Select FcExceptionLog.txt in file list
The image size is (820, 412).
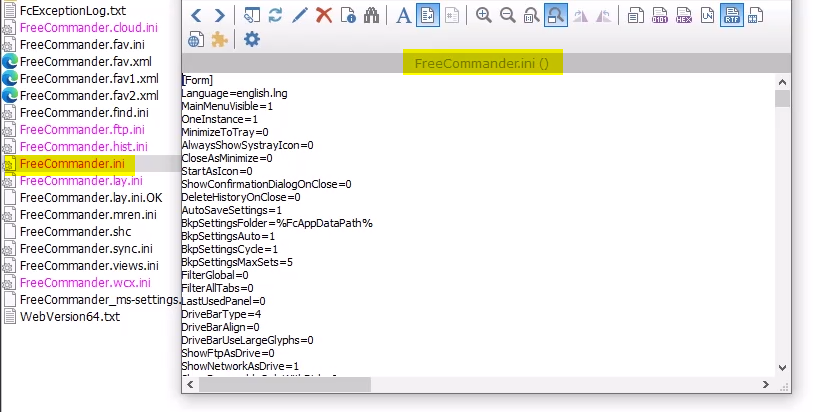pyautogui.click(x=73, y=10)
